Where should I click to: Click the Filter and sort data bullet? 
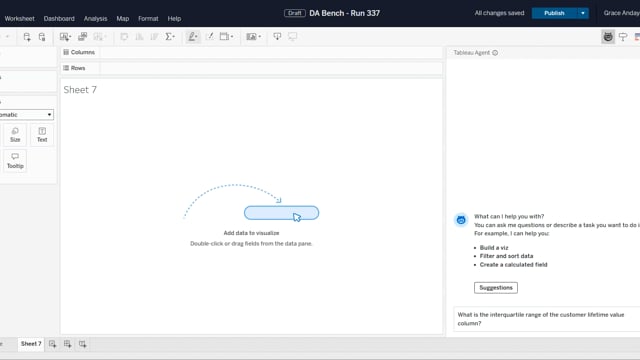[x=507, y=256]
